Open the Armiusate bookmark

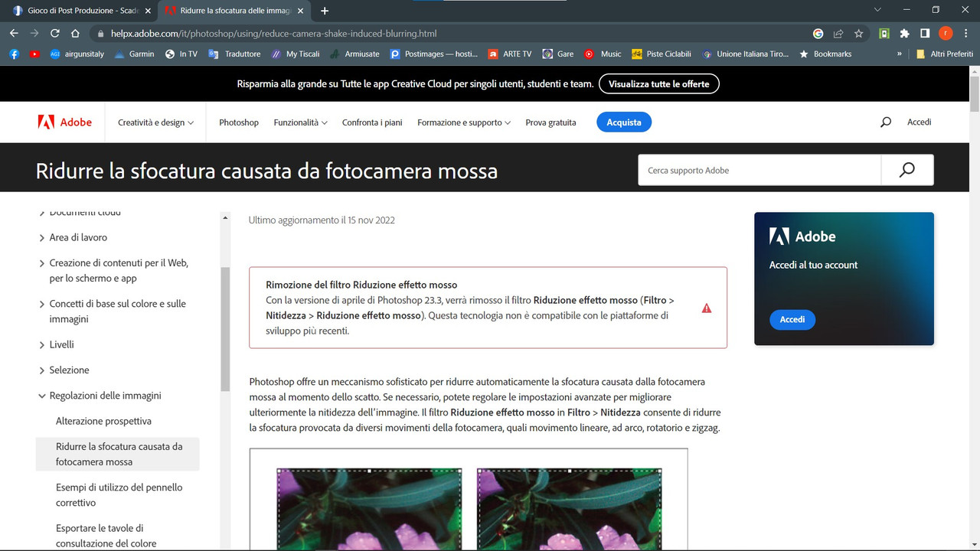point(354,54)
